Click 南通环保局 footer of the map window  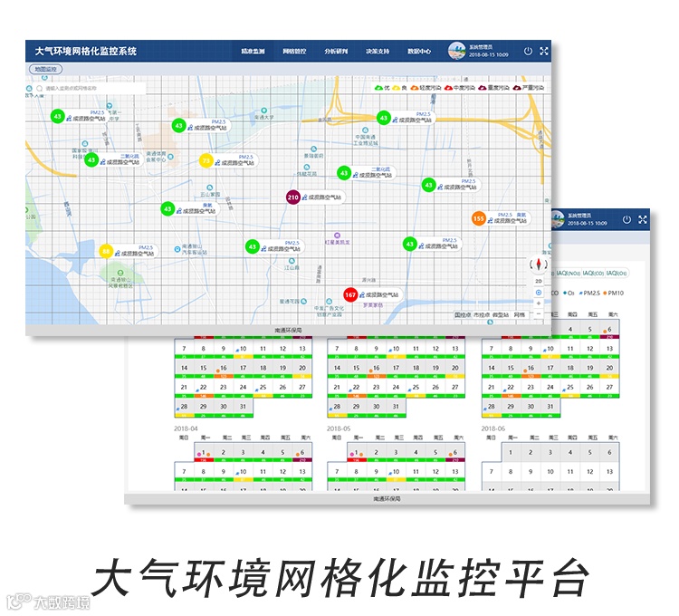click(288, 330)
